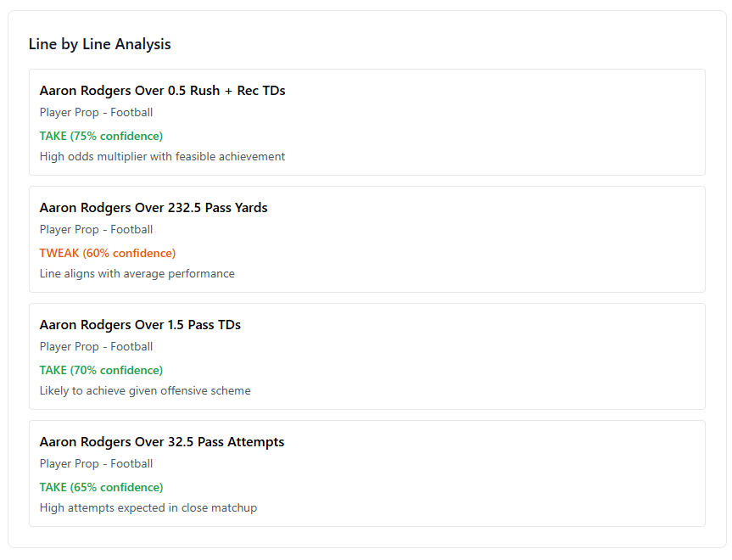Click empty right side of Pass Yards card

coord(551,239)
